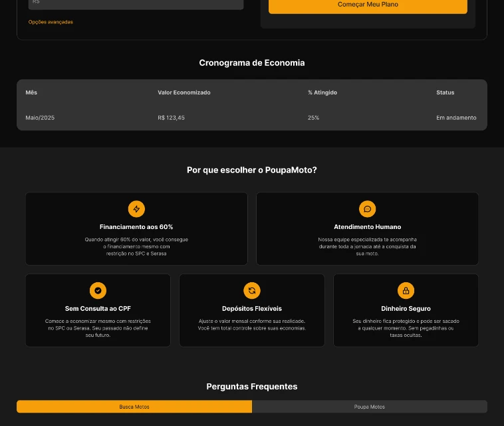
Task: Click the Sem Consulta ao CPF title
Action: click(98, 309)
